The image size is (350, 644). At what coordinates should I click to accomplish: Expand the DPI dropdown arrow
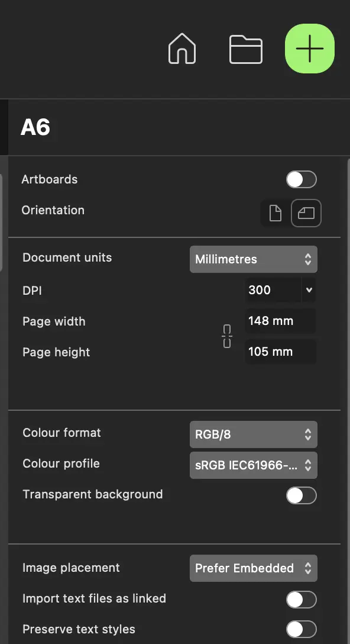point(309,290)
